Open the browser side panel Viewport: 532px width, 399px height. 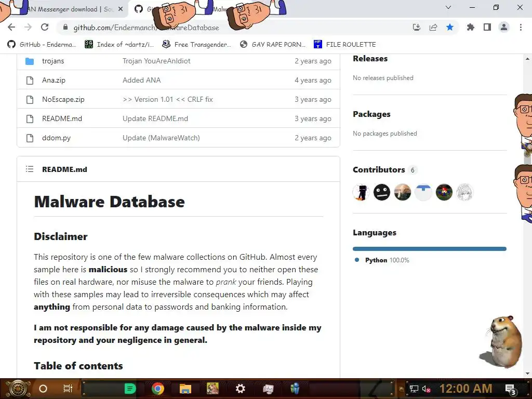tap(487, 27)
